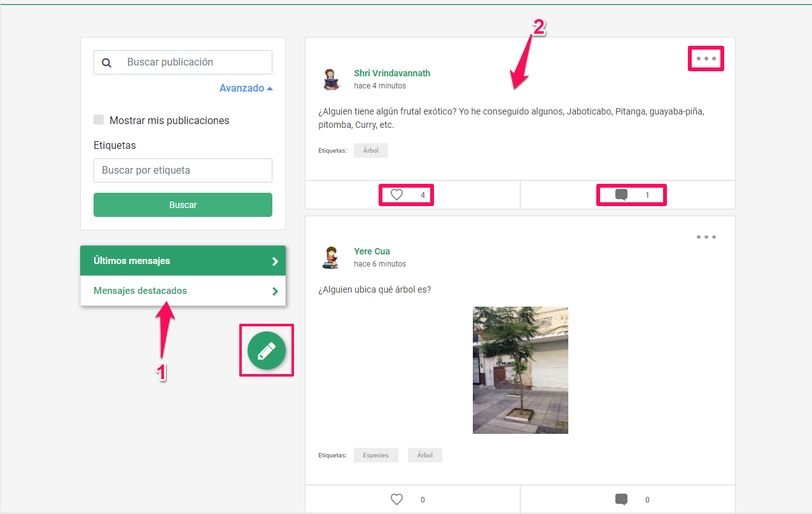812x514 pixels.
Task: Open comments on Yere Cua's post
Action: pos(622,500)
